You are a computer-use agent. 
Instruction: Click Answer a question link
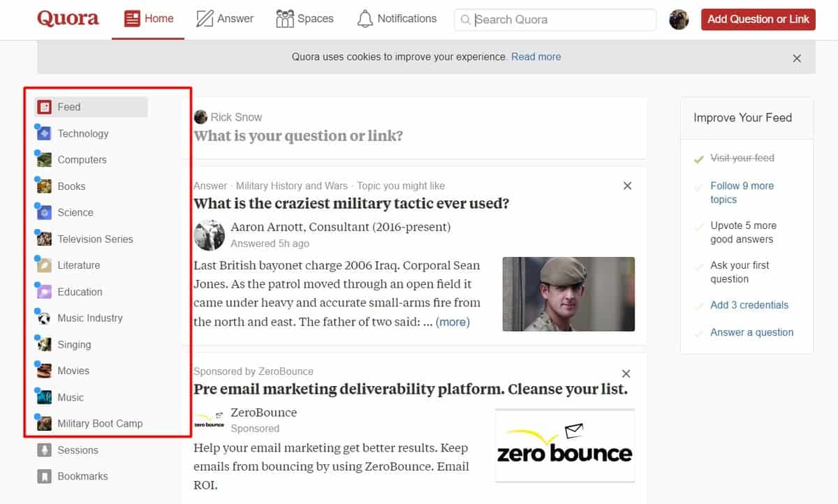[751, 332]
